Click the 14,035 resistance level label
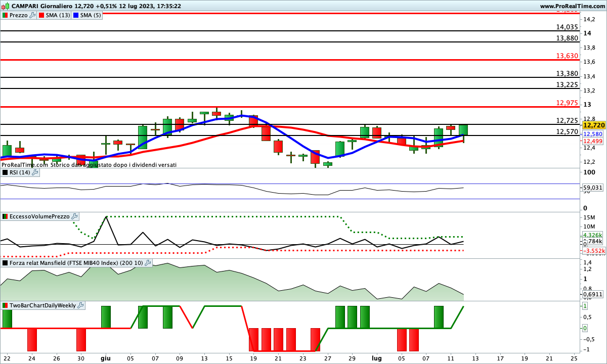 [x=567, y=27]
